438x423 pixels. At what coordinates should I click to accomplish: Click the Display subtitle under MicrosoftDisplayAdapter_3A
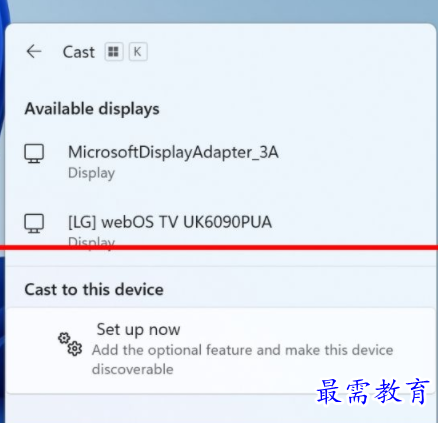pyautogui.click(x=91, y=173)
